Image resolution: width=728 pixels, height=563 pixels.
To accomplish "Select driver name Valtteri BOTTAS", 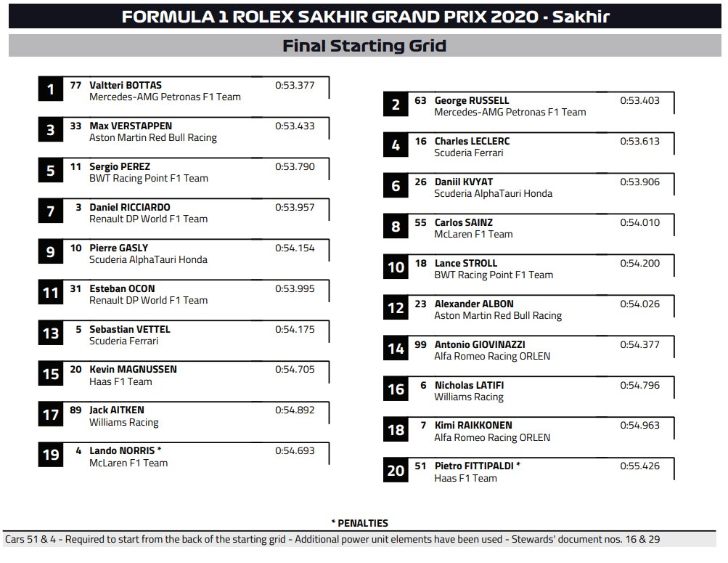I will 126,85.
